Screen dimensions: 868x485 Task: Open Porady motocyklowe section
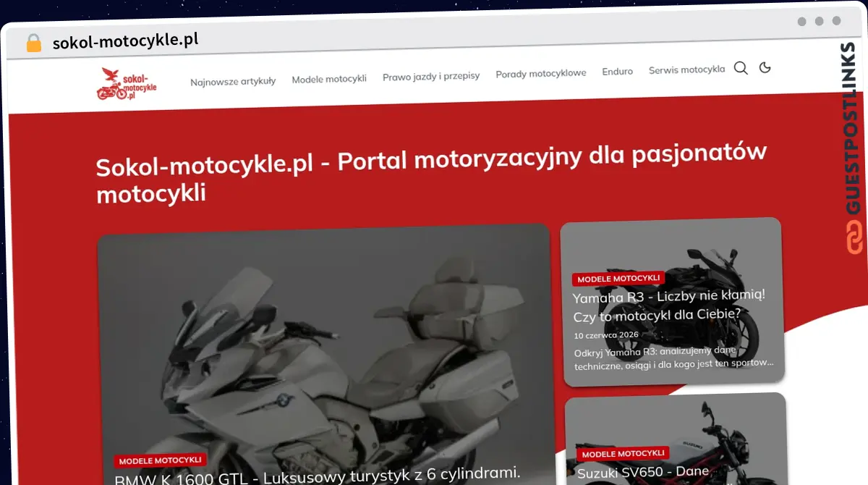[x=541, y=73]
